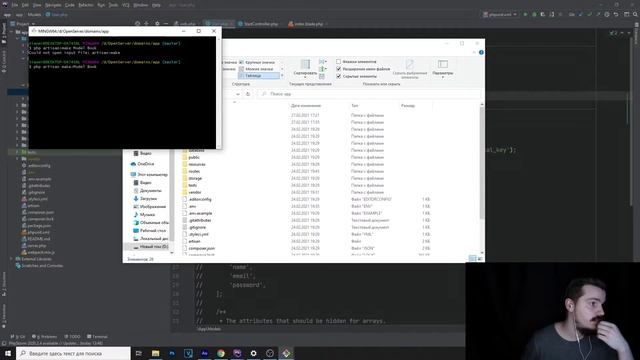Screen dimensions: 640x360
Task: Open the VCS menu in PhpStorm
Action: (126, 5)
